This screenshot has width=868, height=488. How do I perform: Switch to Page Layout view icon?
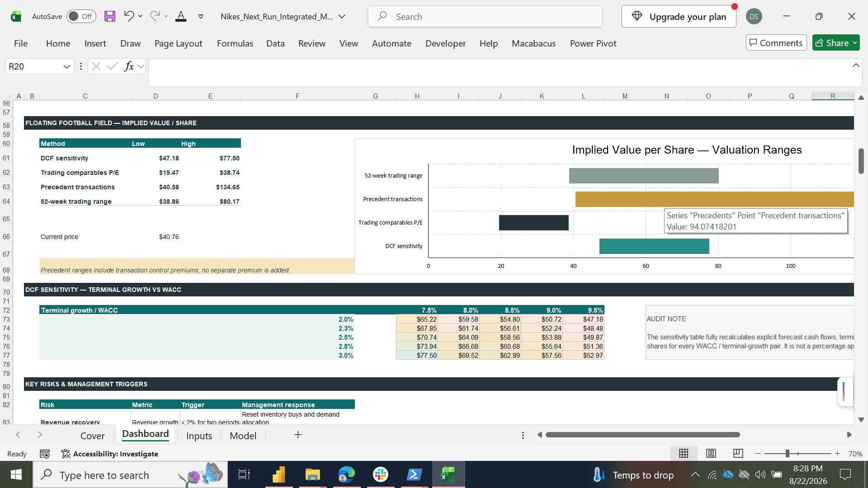711,453
